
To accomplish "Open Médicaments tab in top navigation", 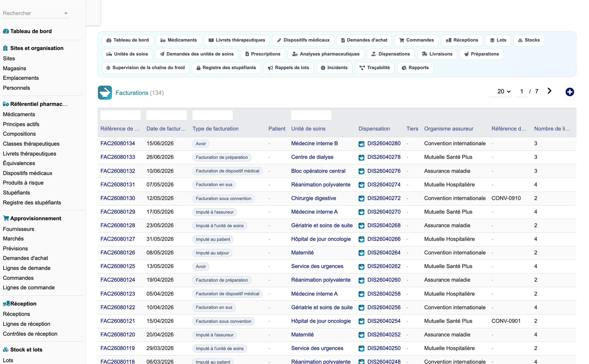I will pyautogui.click(x=179, y=40).
